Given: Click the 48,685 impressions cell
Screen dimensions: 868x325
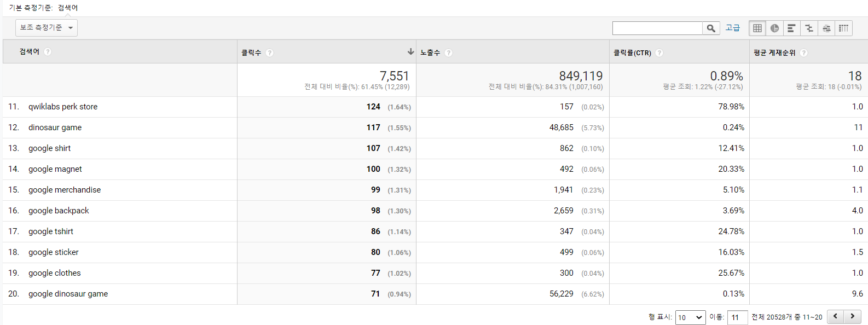Looking at the screenshot, I should pos(562,127).
